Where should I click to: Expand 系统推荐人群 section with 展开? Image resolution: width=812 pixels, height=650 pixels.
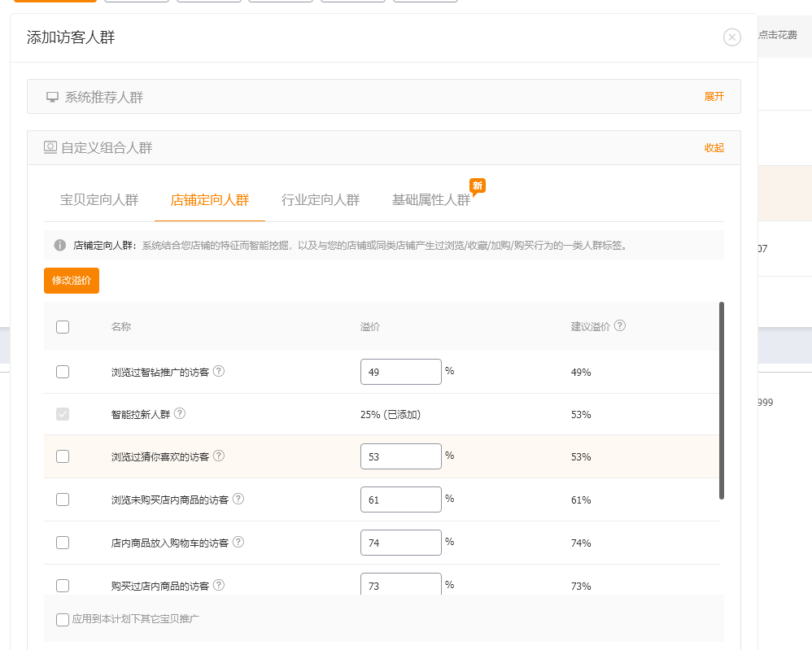714,97
